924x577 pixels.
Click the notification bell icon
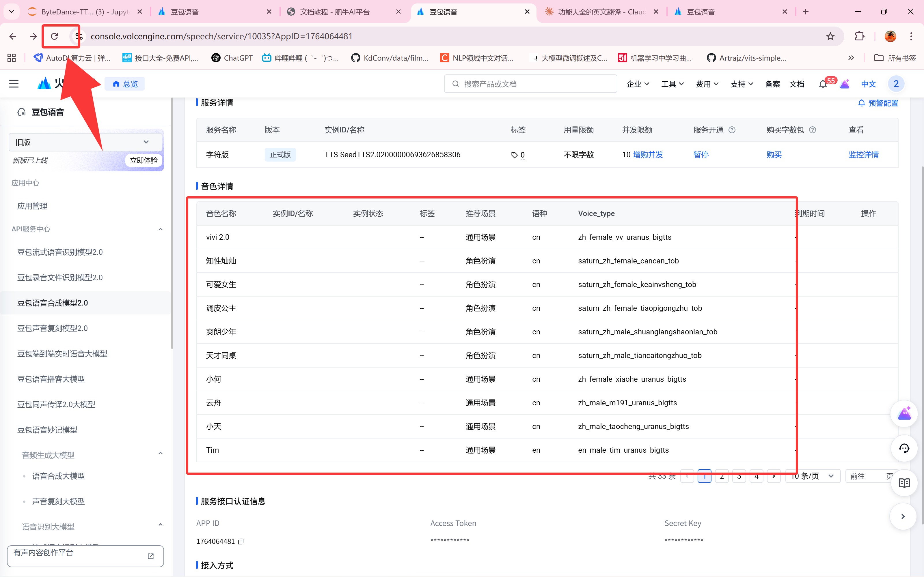coord(822,84)
